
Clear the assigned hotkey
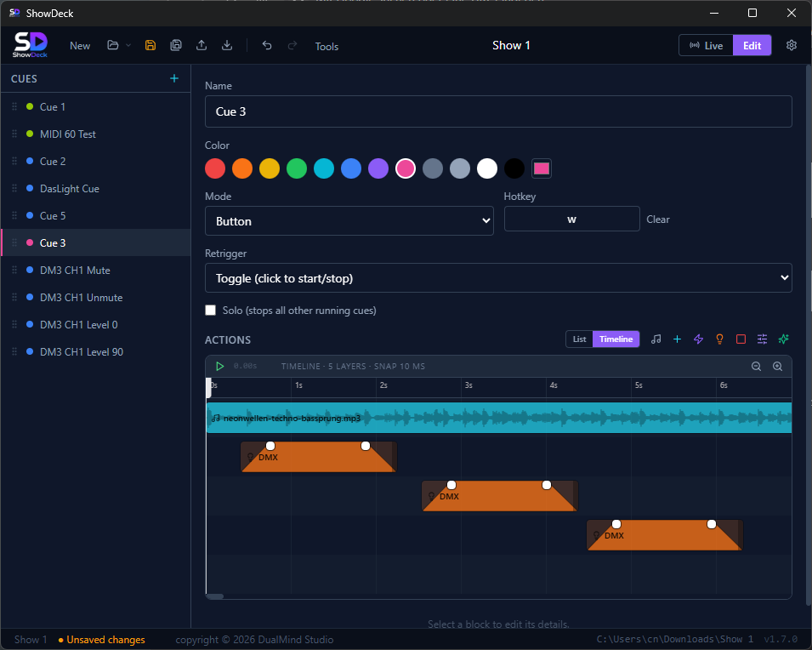coord(658,220)
